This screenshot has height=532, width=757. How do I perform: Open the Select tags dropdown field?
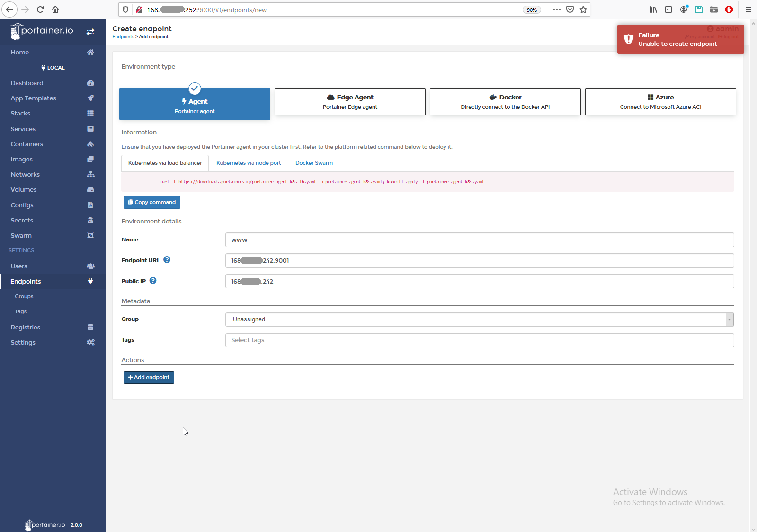(x=480, y=340)
